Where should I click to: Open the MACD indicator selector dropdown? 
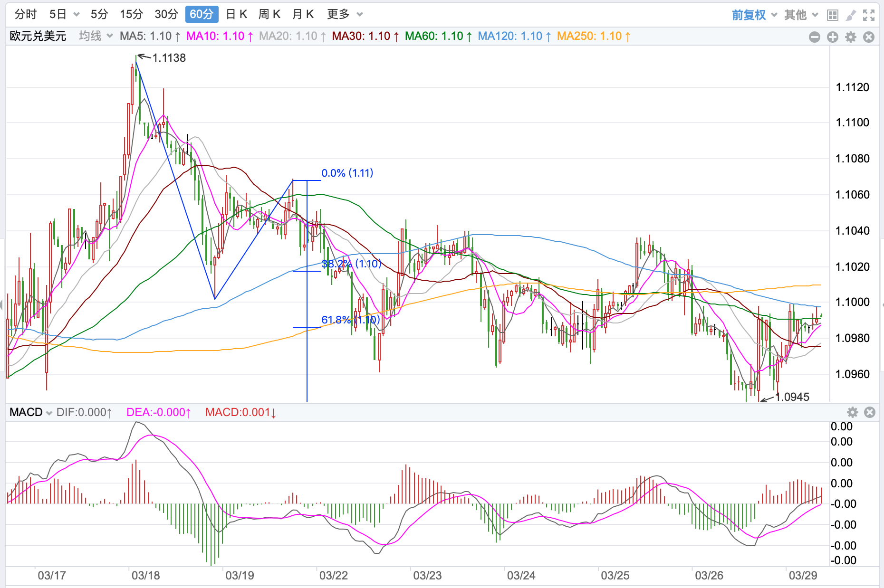(48, 413)
